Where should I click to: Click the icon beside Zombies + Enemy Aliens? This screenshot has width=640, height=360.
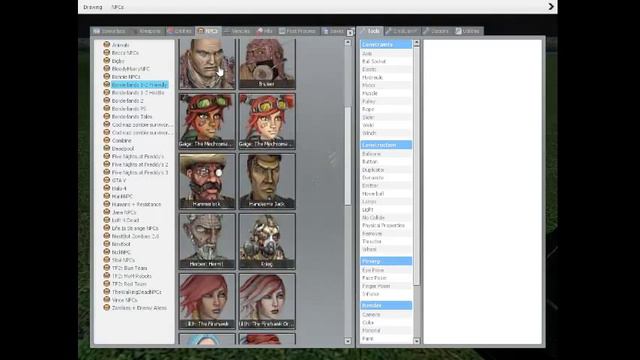107,307
